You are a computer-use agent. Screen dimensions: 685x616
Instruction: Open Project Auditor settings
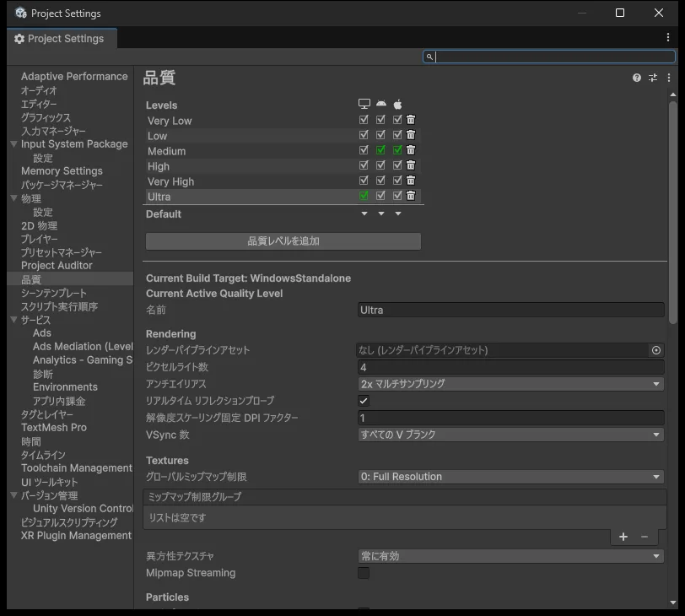(x=57, y=265)
